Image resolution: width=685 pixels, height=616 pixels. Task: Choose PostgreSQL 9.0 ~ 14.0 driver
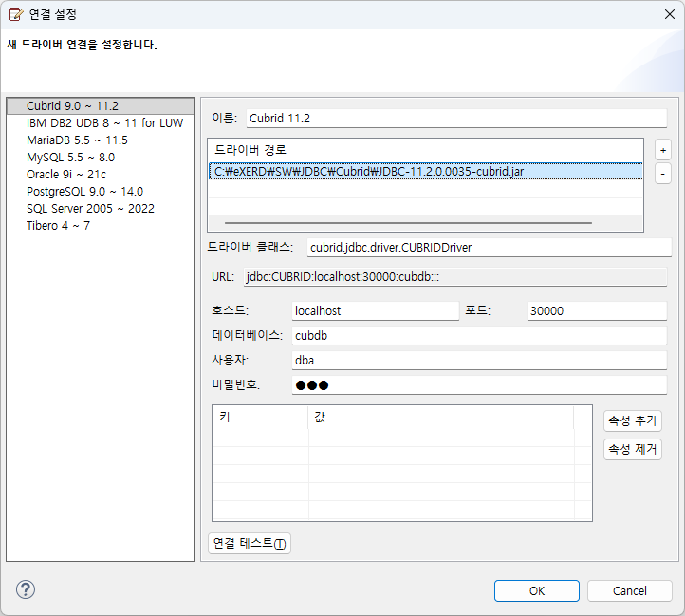tap(84, 192)
